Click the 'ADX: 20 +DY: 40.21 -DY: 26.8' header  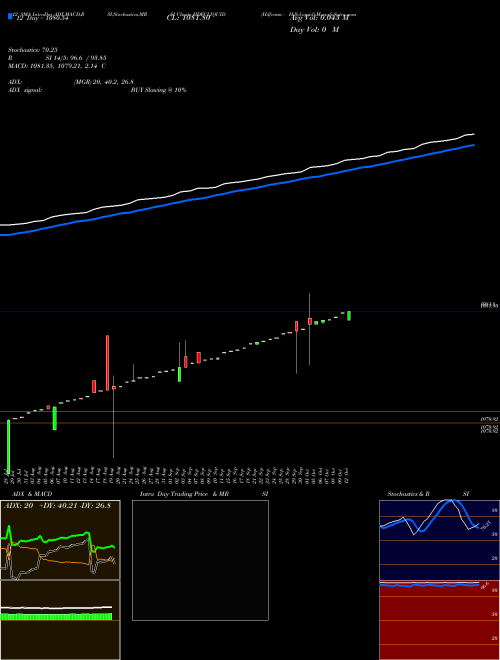[57, 506]
